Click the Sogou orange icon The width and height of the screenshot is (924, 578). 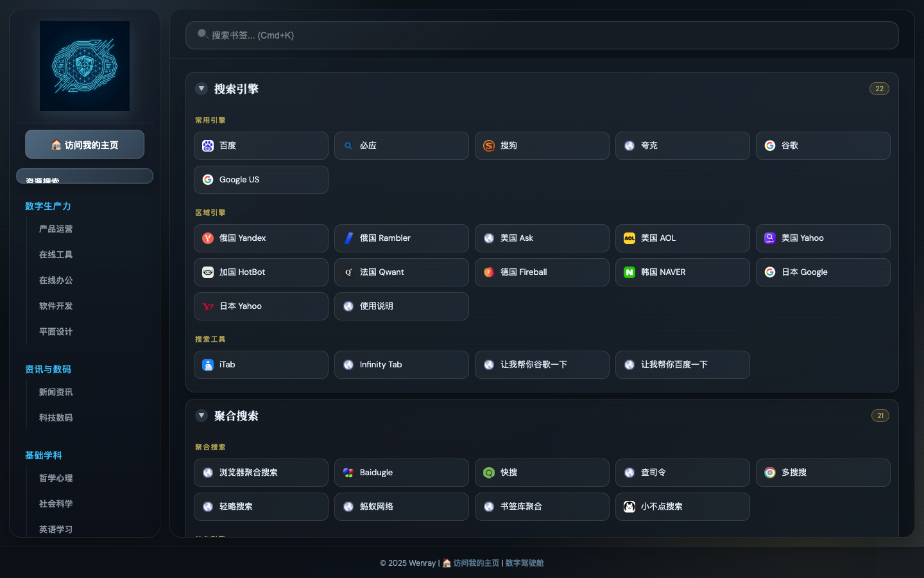(489, 146)
